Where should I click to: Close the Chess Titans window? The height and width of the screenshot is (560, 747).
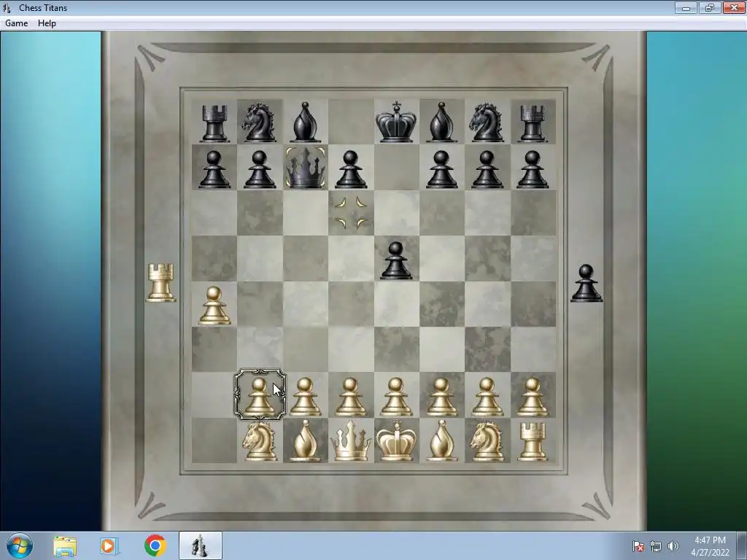[x=734, y=7]
